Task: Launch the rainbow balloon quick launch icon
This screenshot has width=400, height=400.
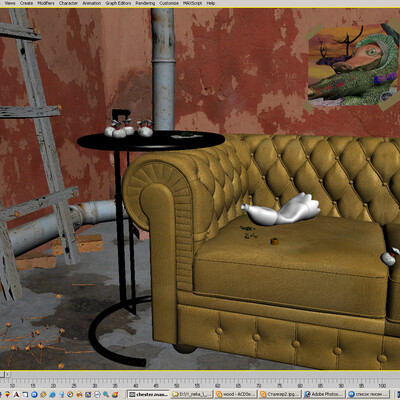Action: point(7,394)
